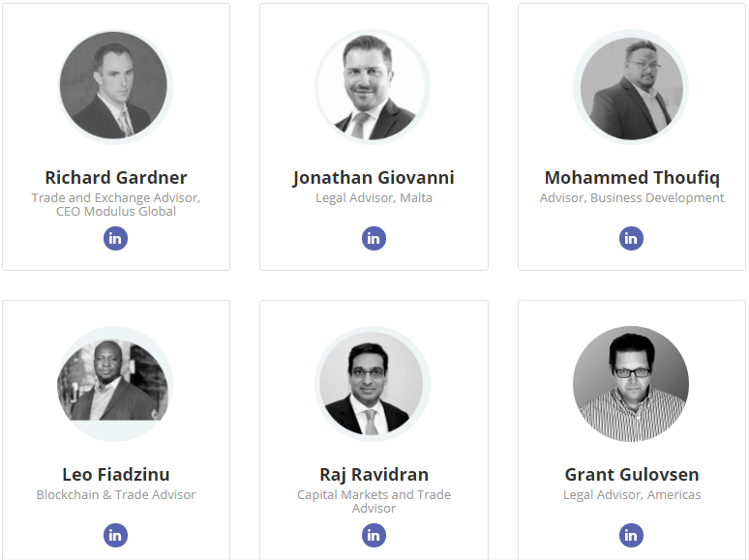This screenshot has width=749, height=560.
Task: Select the Mohammed Thoufiq name heading
Action: tap(632, 178)
